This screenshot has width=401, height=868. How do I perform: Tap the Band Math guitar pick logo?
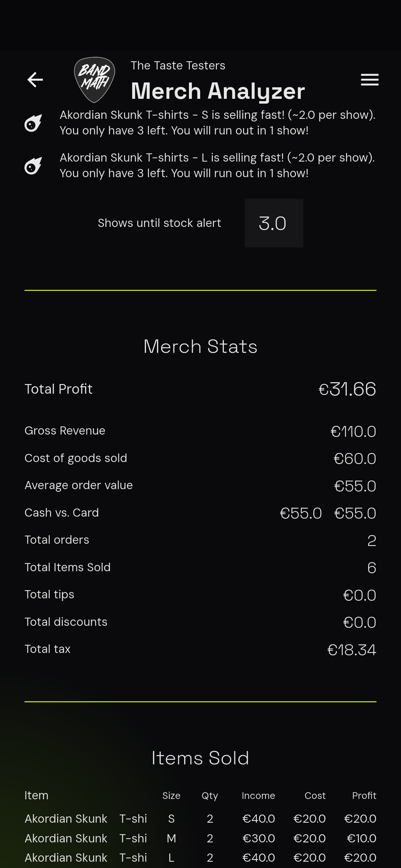95,79
